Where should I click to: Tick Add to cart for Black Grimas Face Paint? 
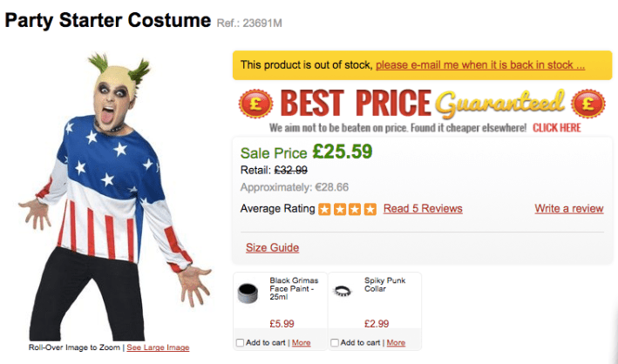click(x=241, y=343)
